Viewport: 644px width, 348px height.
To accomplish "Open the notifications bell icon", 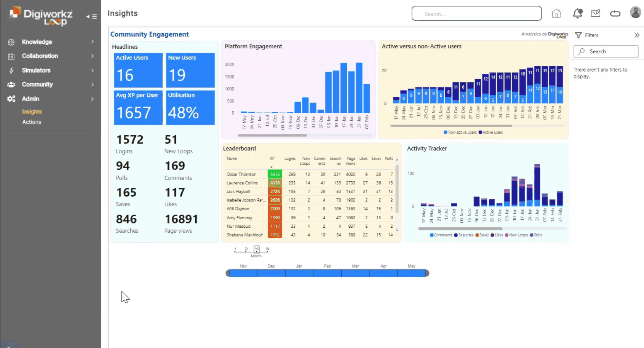I will point(578,14).
